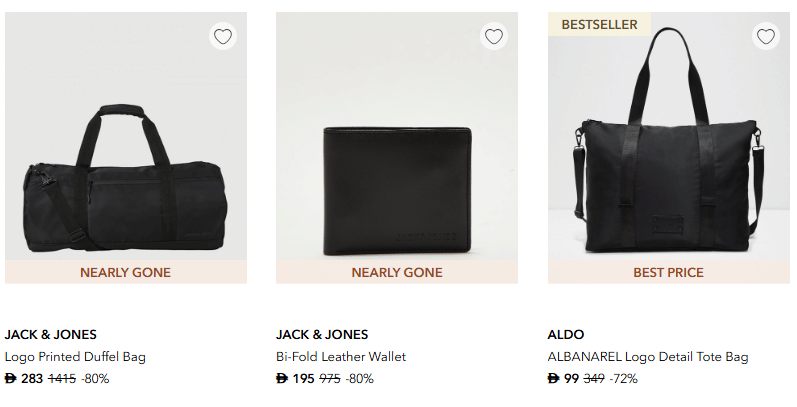Click the 283 price of the duffel

[32, 378]
